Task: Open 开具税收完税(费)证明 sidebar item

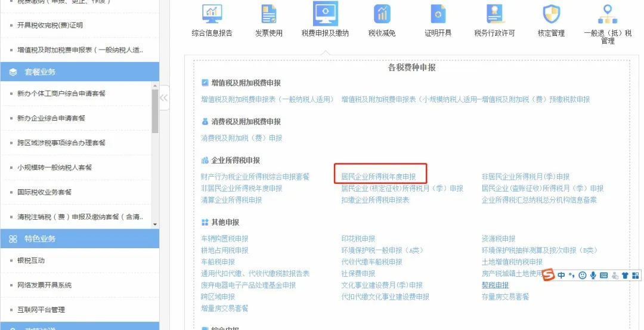Action: (x=50, y=25)
